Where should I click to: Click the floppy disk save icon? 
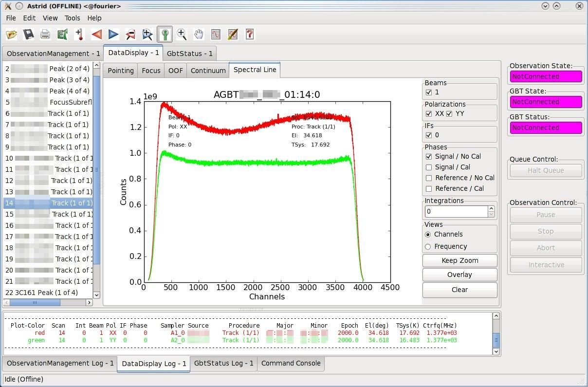pos(28,34)
